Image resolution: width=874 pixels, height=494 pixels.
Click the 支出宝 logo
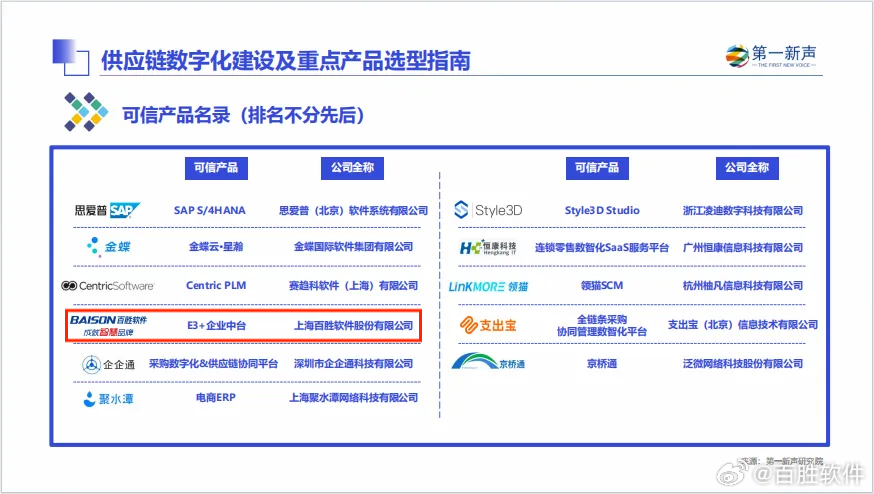click(x=488, y=325)
